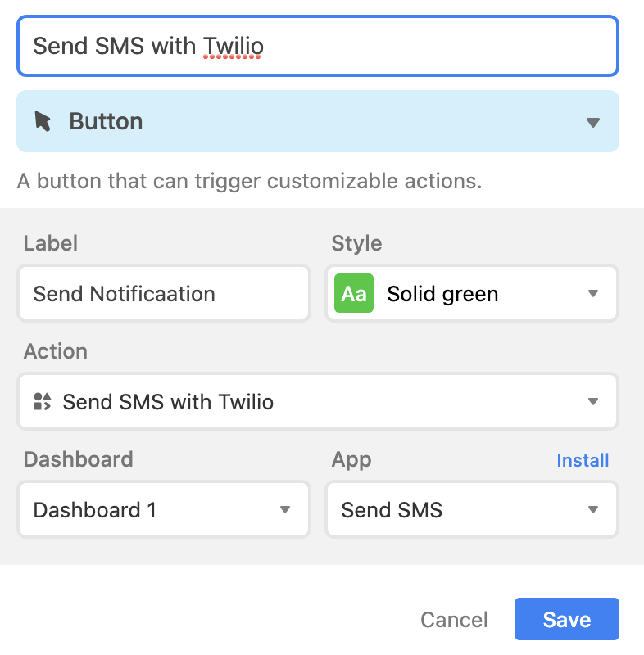Cancel the field editing dialog
Screen dimensions: 644x655
pos(454,620)
